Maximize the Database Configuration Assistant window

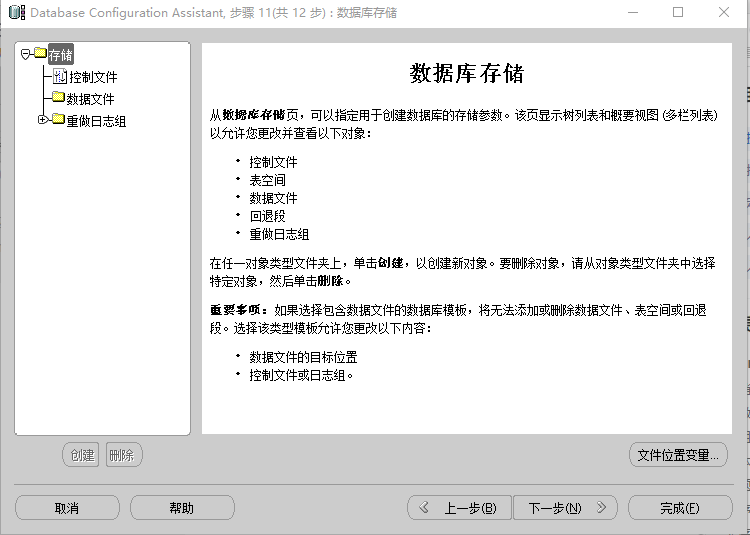(x=678, y=12)
